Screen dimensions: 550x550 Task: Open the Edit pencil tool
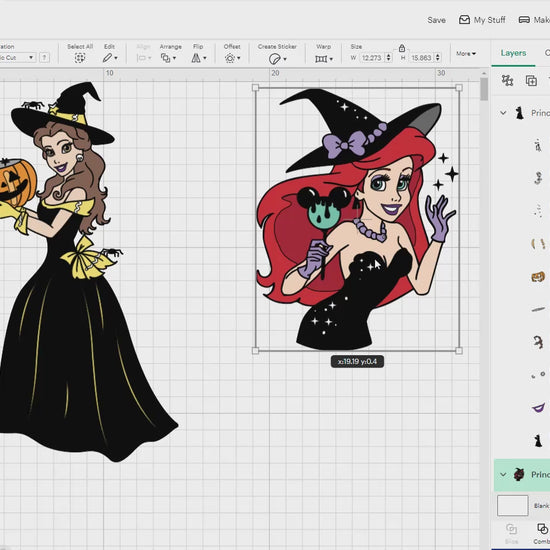coord(107,58)
